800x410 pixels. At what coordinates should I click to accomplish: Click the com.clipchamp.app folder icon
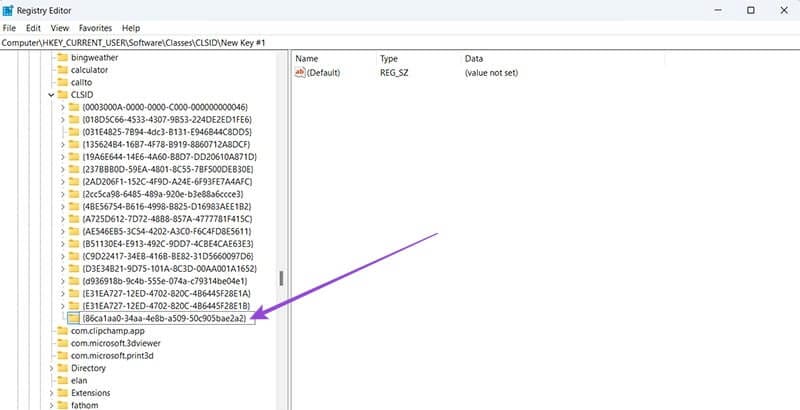click(62, 331)
